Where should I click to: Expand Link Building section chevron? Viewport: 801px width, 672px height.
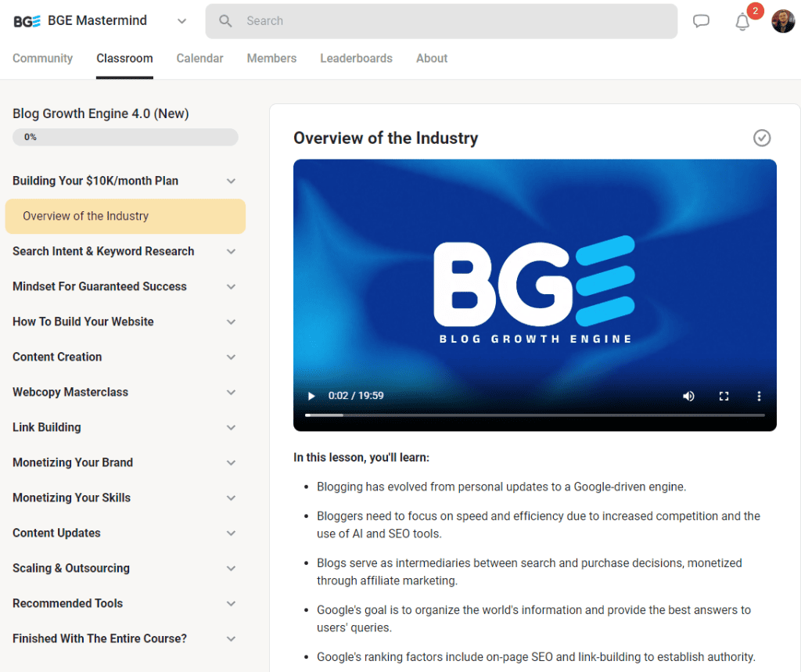click(x=231, y=428)
